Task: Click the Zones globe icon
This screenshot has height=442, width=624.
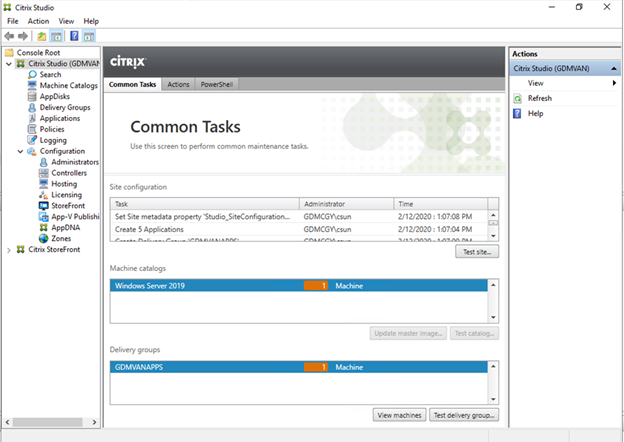Action: [43, 238]
